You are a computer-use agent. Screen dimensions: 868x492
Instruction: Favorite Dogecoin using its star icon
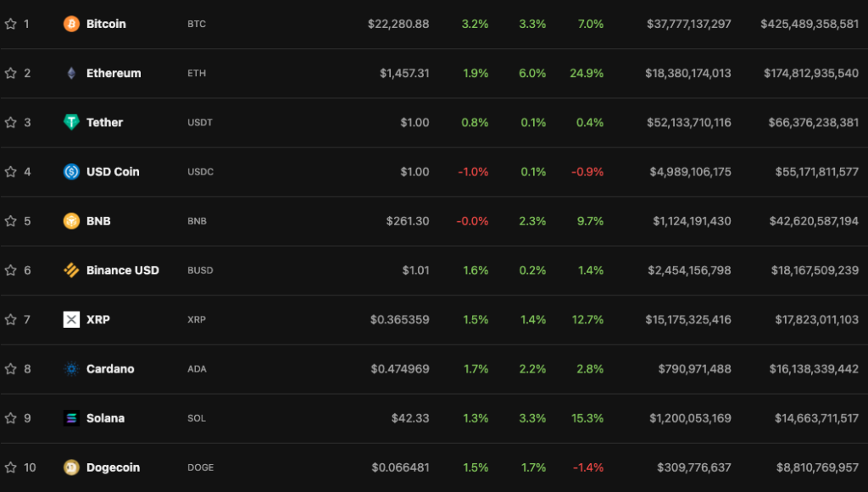click(11, 467)
